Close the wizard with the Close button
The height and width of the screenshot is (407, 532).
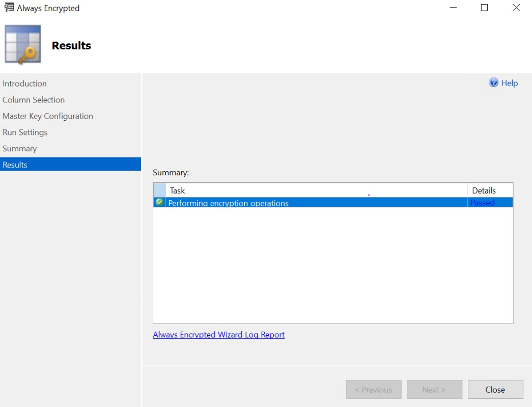pos(495,389)
